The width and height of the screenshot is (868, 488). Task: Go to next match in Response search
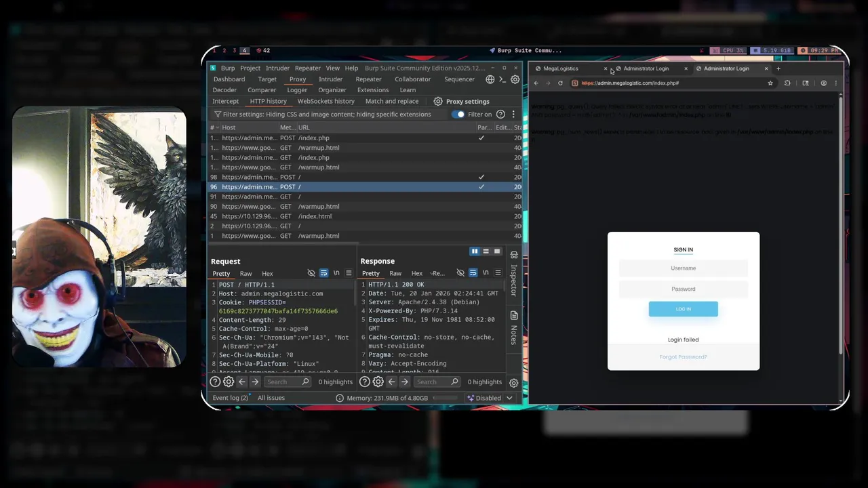(x=404, y=382)
